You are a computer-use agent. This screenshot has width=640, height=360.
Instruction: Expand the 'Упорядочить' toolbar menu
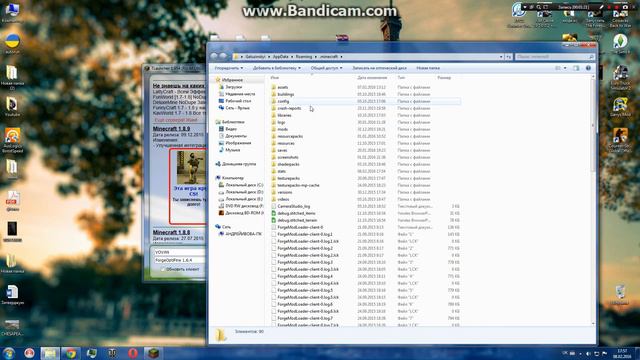pyautogui.click(x=229, y=68)
